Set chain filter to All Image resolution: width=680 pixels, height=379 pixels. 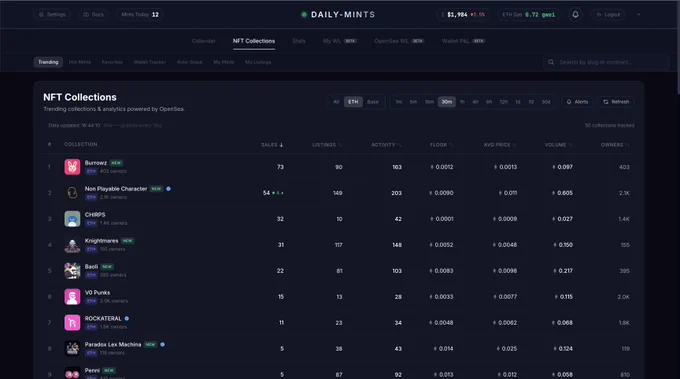point(336,102)
